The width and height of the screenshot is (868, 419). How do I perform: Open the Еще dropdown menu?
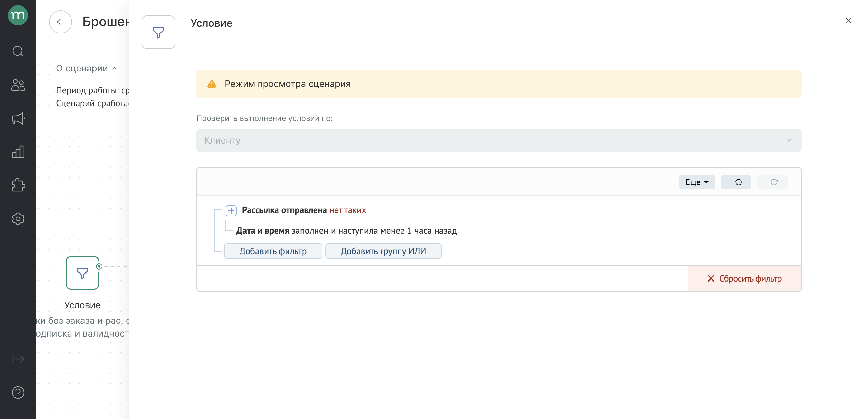696,182
